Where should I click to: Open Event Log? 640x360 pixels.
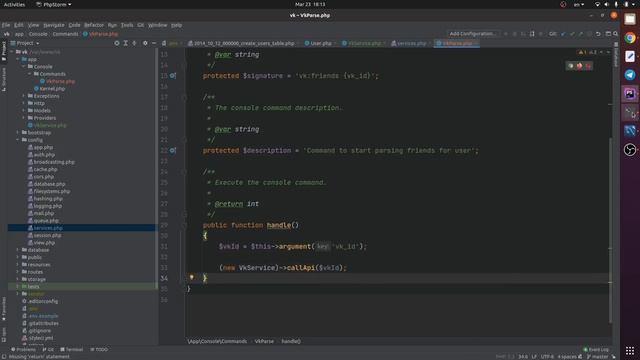pyautogui.click(x=596, y=349)
